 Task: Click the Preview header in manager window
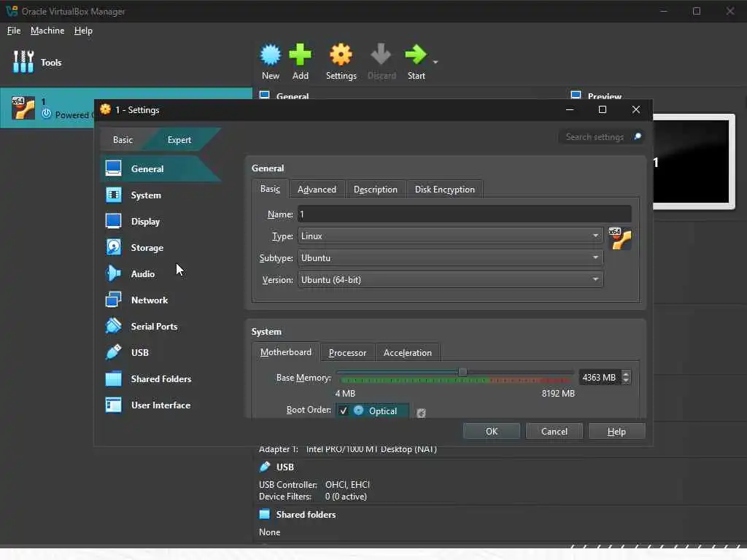click(604, 96)
